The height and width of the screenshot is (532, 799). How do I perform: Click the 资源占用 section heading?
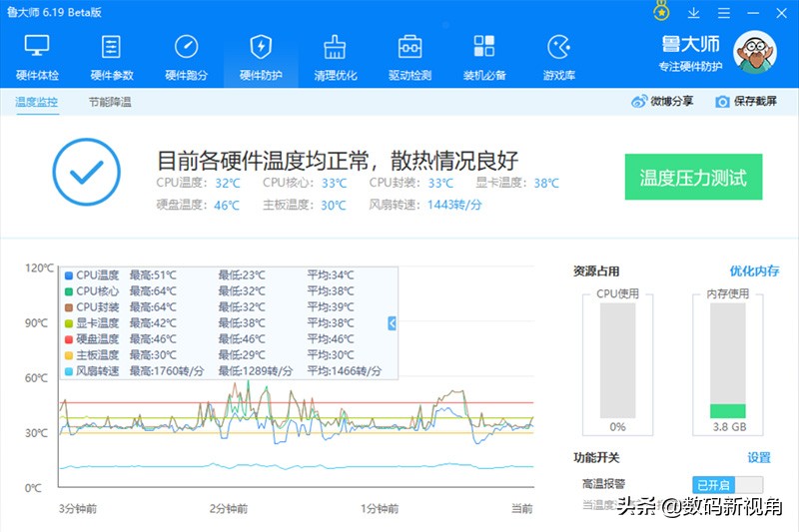tap(596, 271)
